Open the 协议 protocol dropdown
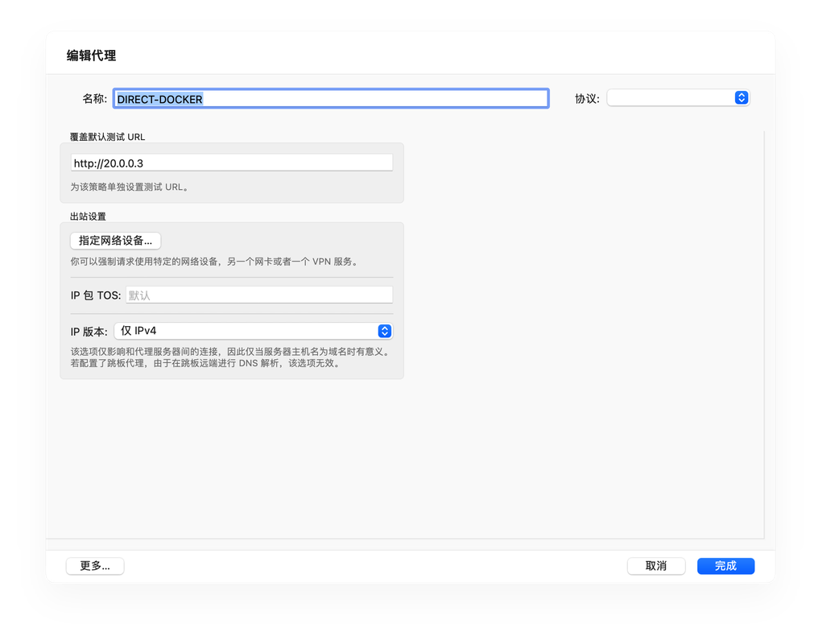The height and width of the screenshot is (644, 822). pos(679,98)
